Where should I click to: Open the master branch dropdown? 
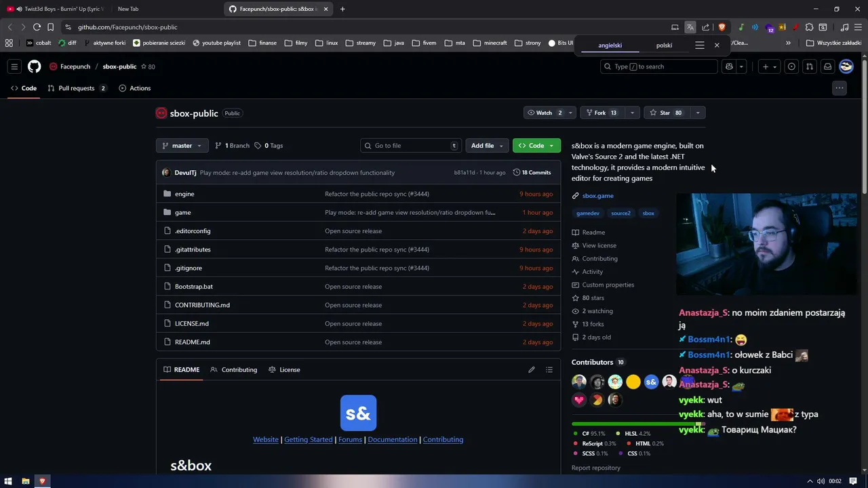click(x=181, y=146)
